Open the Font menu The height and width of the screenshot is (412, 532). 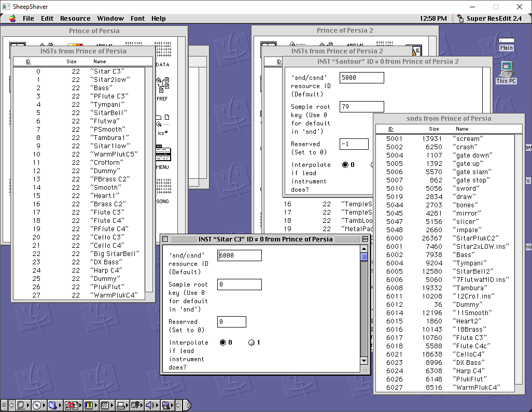coord(138,18)
